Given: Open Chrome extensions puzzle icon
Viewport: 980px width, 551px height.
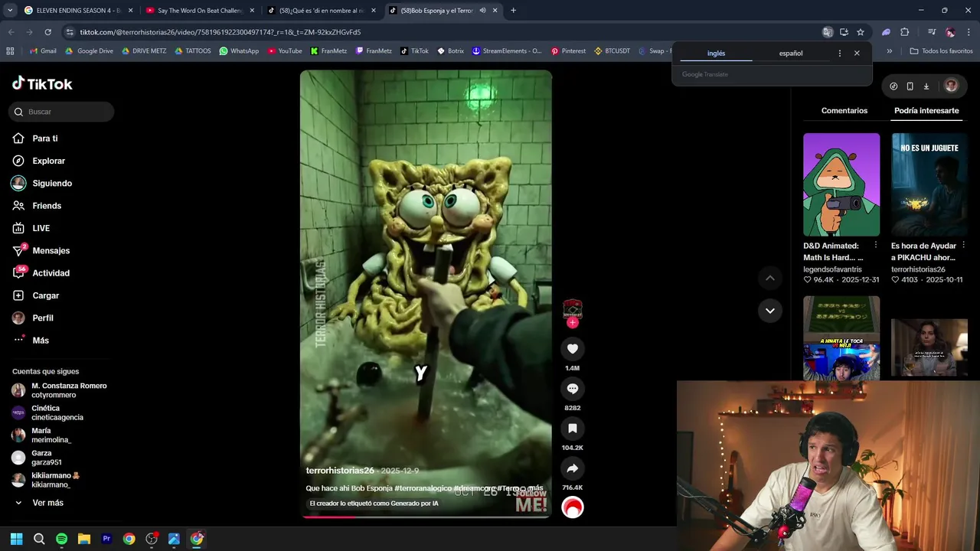Looking at the screenshot, I should tap(904, 32).
